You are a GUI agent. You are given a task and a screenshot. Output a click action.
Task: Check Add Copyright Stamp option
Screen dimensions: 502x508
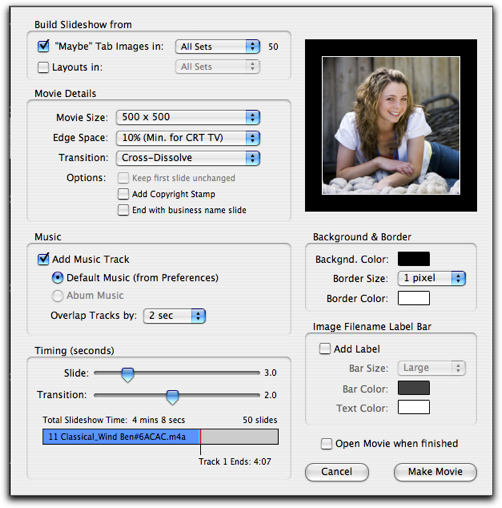click(123, 194)
